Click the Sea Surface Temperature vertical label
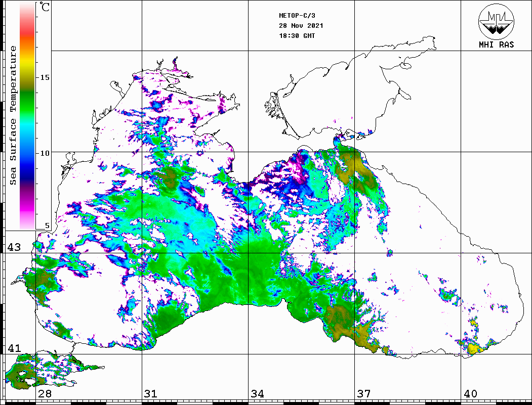The width and height of the screenshot is (532, 405). (x=13, y=116)
